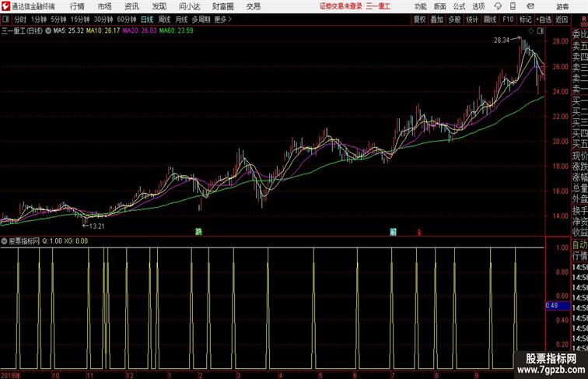Open the 发现 menu
The height and width of the screenshot is (379, 588).
coord(159,6)
